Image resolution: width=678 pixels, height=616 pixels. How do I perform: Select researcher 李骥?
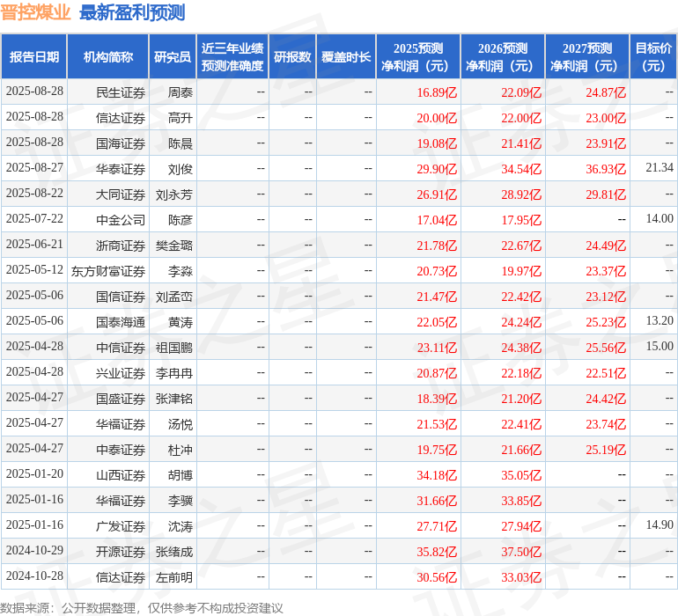(181, 500)
